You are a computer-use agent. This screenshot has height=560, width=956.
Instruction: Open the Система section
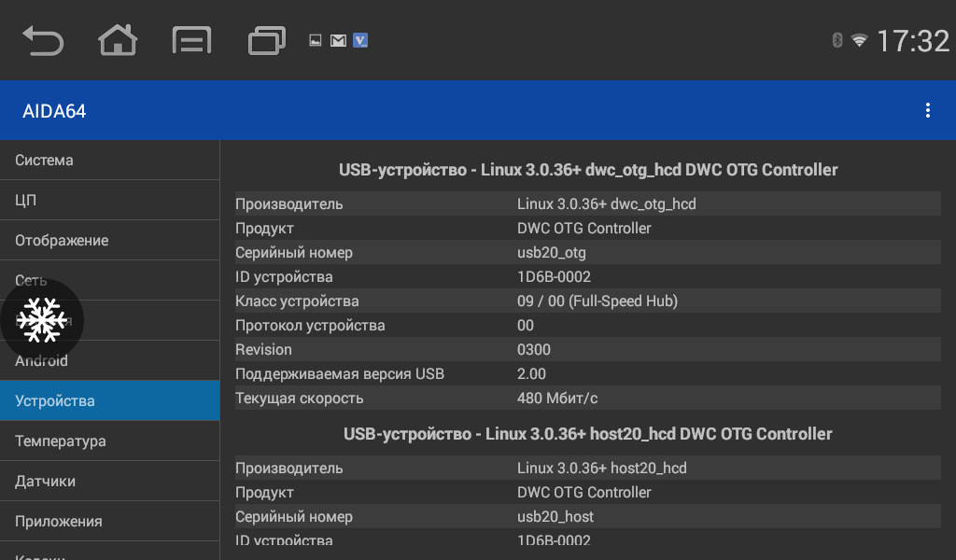(x=110, y=160)
